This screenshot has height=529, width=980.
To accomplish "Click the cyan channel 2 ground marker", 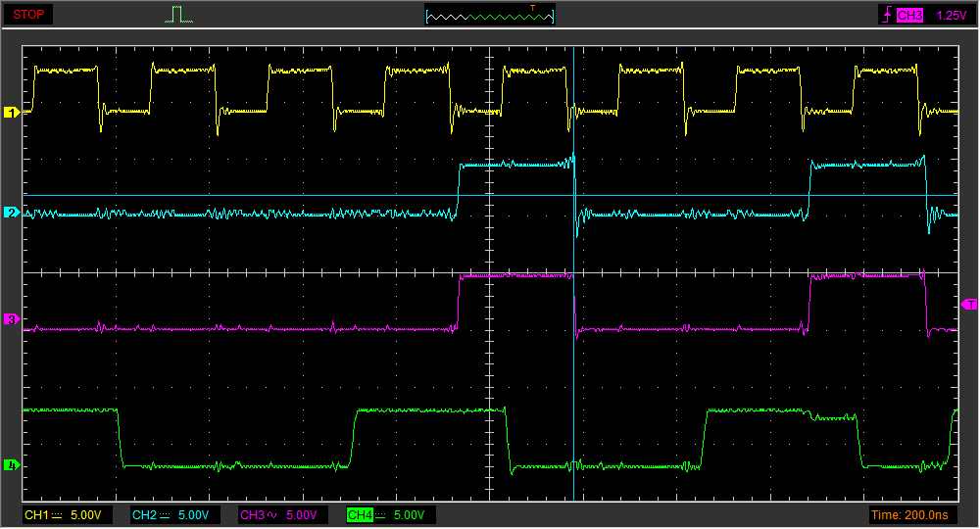I will 13,213.
